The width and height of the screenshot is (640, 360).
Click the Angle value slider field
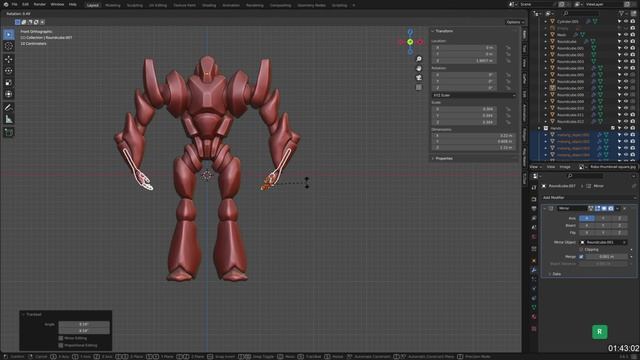84,324
